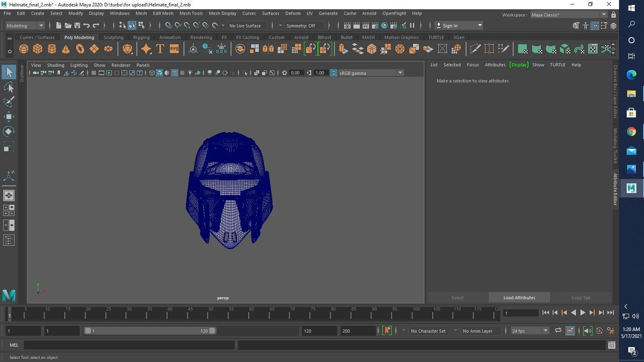Viewport: 644px width, 362px height.
Task: Open the Channel Box / Layer Editor side tab
Action: 615,91
